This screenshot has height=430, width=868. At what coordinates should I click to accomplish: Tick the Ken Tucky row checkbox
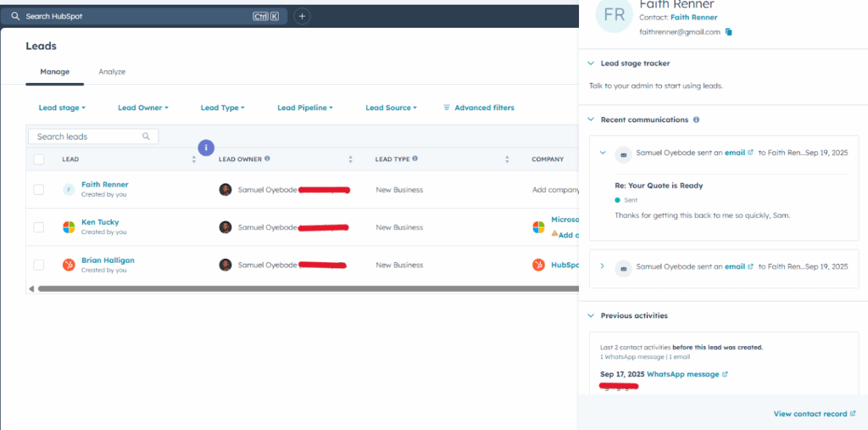click(x=39, y=227)
